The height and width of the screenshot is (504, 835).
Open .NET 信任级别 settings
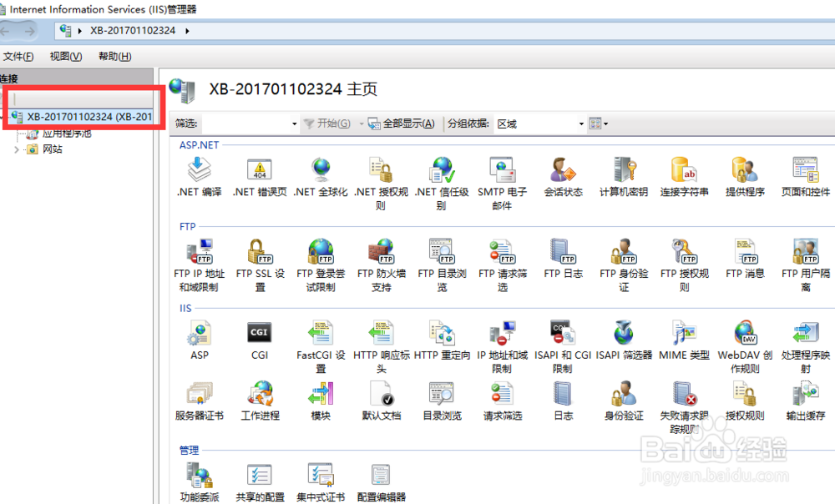tap(442, 184)
